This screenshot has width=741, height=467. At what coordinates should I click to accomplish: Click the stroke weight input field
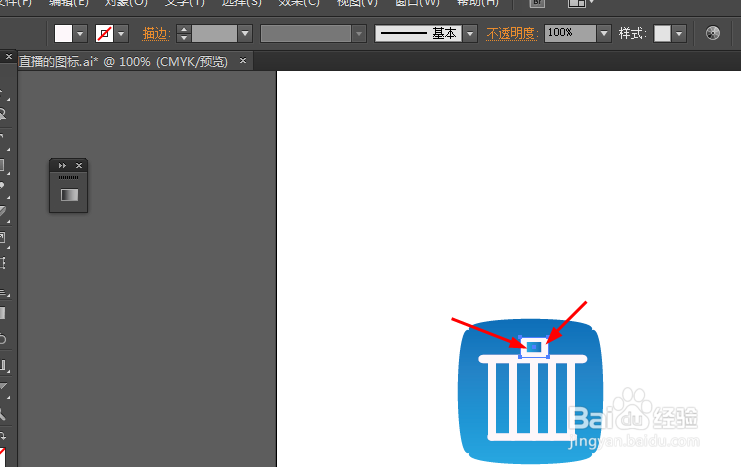click(214, 34)
